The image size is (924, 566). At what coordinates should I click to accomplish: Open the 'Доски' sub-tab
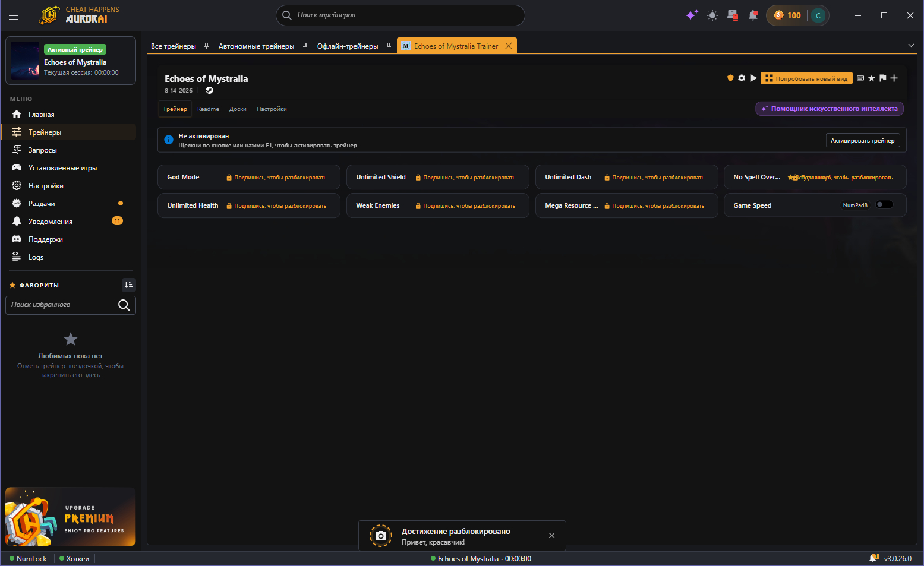click(238, 109)
